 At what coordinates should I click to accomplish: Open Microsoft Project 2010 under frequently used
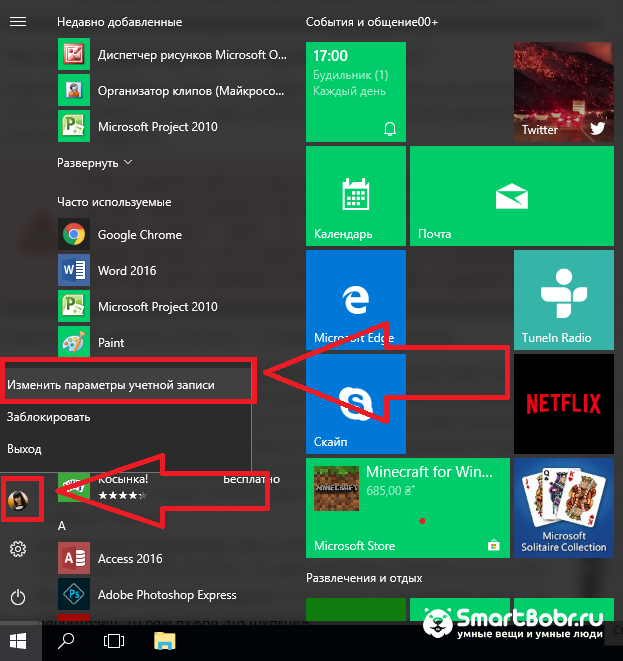74,306
